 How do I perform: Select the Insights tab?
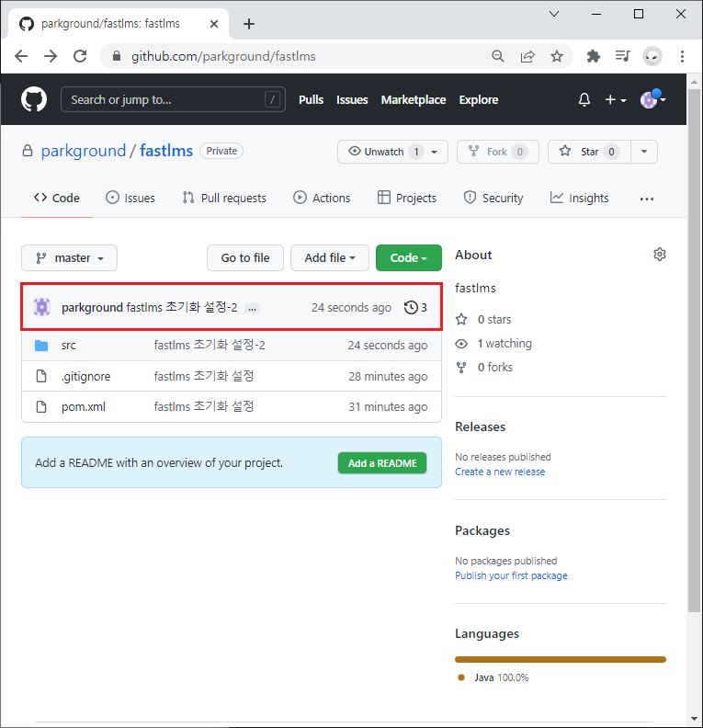tap(579, 198)
